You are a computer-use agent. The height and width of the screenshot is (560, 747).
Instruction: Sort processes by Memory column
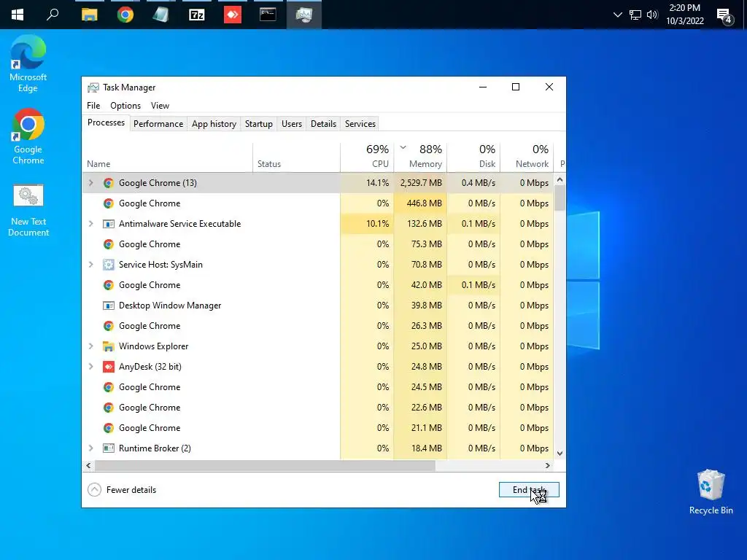[x=421, y=157]
